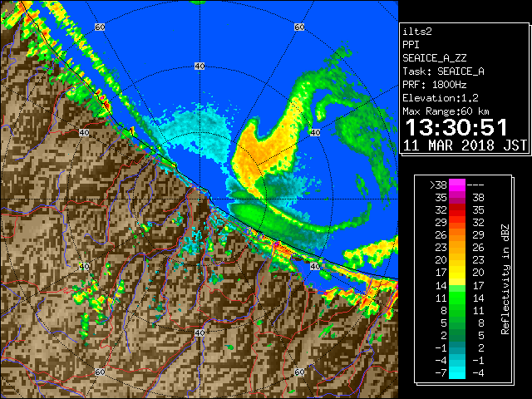Click the '-7' legend minimum label
The width and height of the screenshot is (532, 399).
(441, 372)
